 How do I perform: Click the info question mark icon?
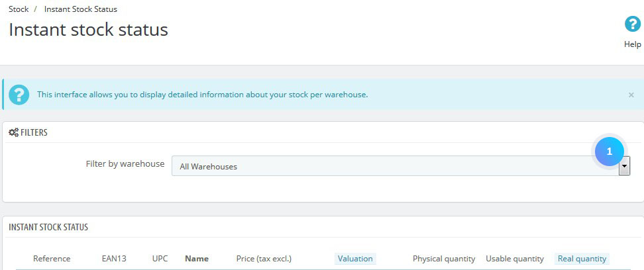click(19, 95)
